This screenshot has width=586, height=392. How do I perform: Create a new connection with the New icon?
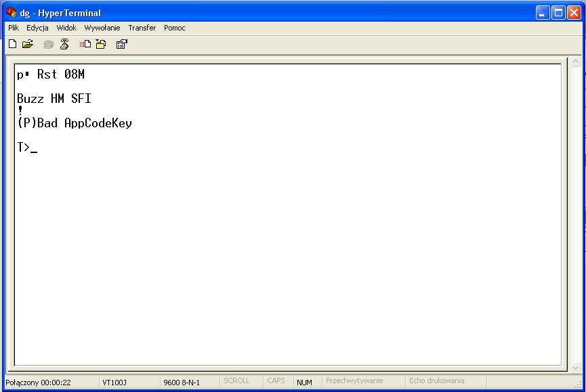12,43
